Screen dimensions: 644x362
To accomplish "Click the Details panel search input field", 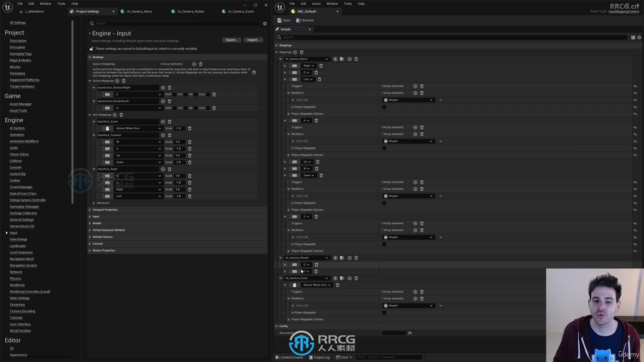I will point(453,37).
